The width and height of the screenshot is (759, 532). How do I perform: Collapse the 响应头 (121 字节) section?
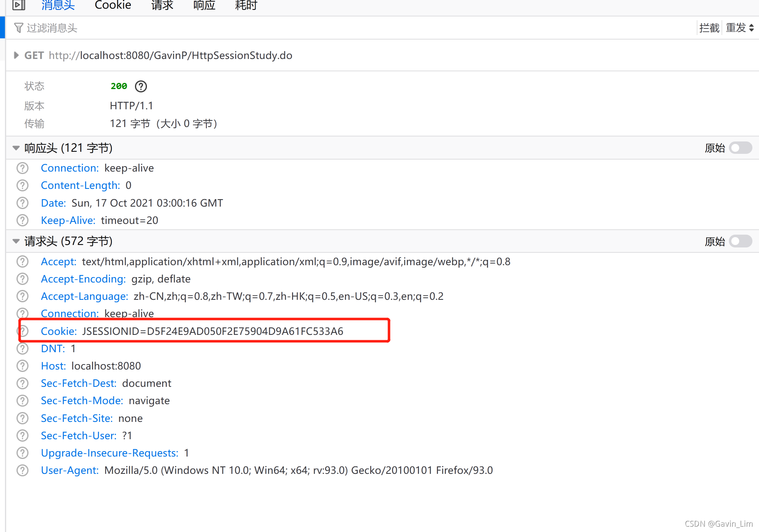[x=16, y=148]
